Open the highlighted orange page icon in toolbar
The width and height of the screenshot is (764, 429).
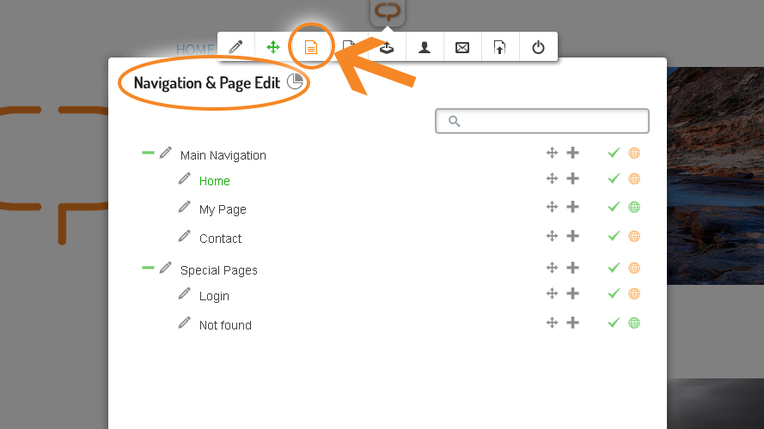(x=311, y=47)
